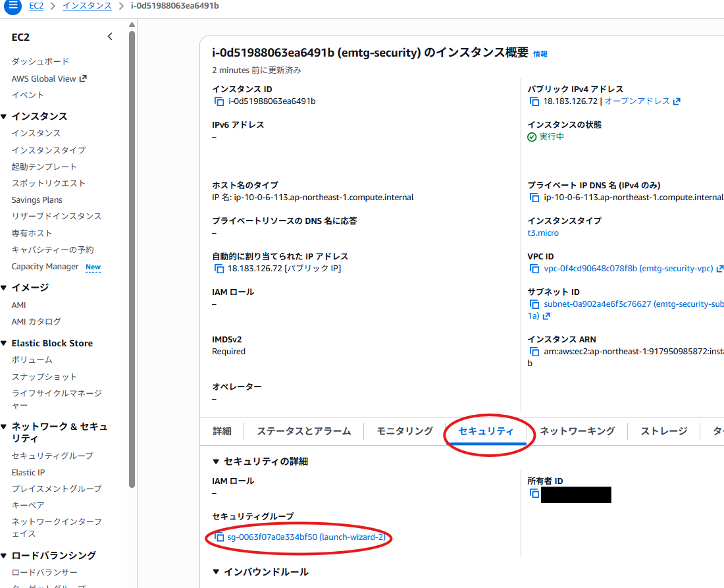This screenshot has width=724, height=588.
Task: Open Elastic IP in the sidebar
Action: point(28,473)
